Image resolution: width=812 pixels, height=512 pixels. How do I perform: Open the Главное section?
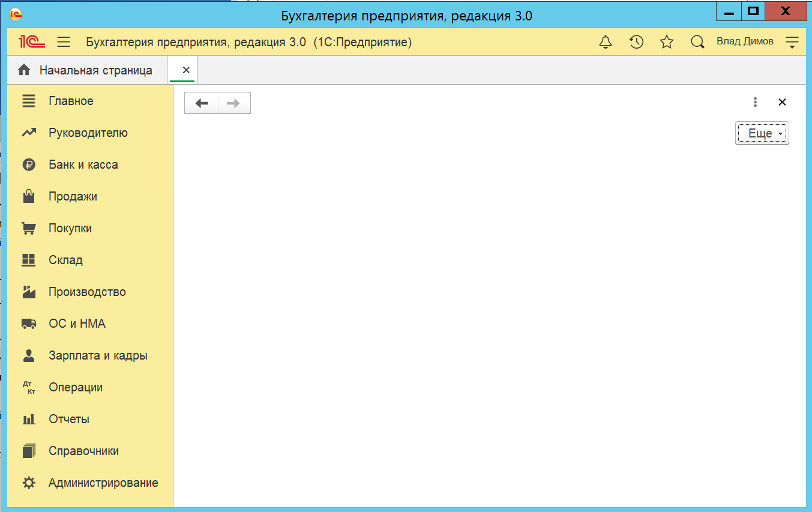[90, 101]
